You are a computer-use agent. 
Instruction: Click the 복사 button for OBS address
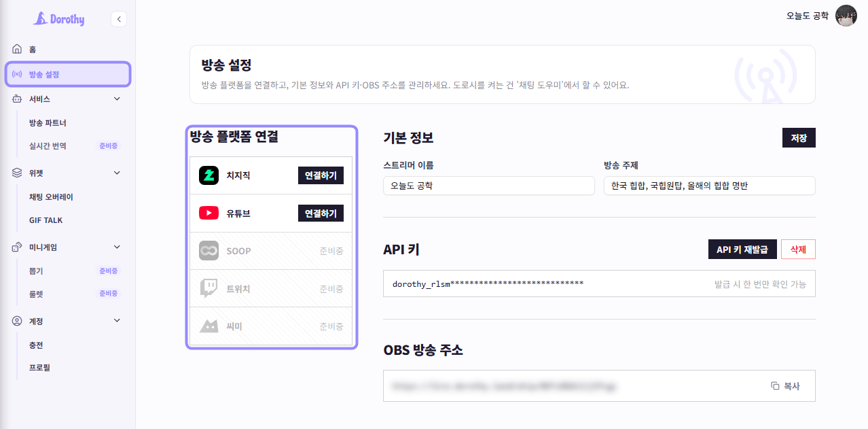click(x=786, y=386)
